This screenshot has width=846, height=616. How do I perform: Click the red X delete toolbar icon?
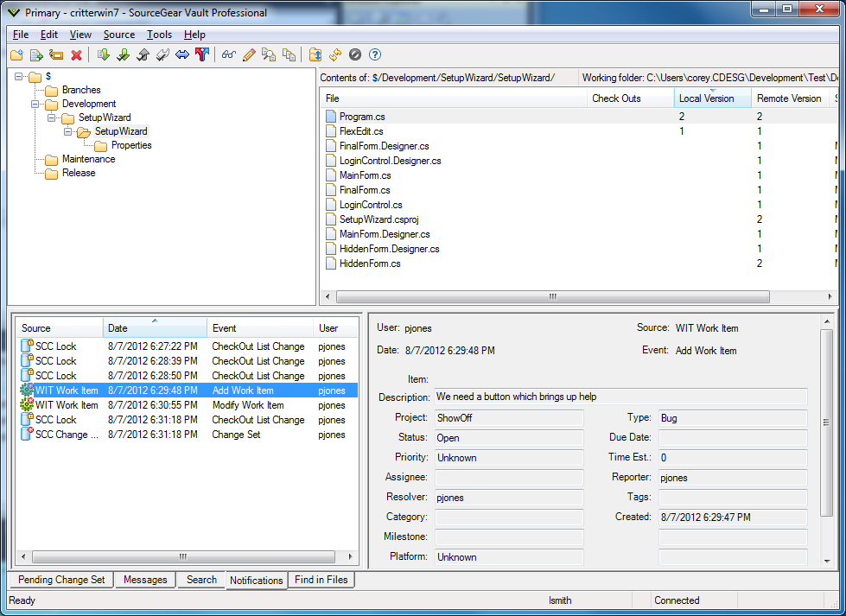click(x=76, y=55)
